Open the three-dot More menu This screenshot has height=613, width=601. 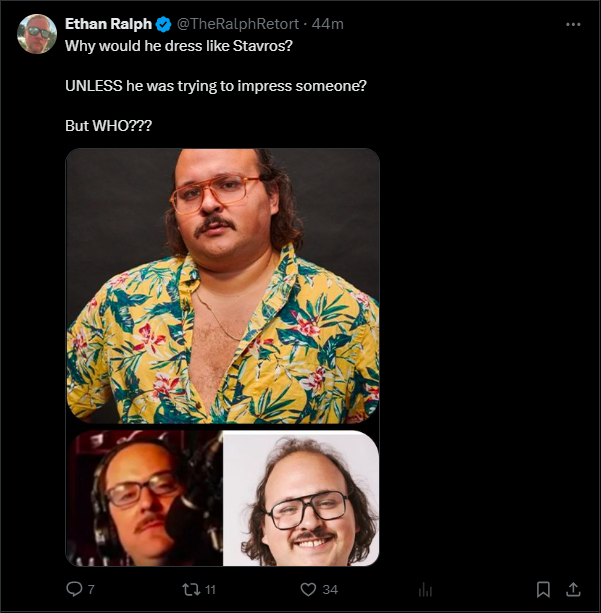point(572,22)
